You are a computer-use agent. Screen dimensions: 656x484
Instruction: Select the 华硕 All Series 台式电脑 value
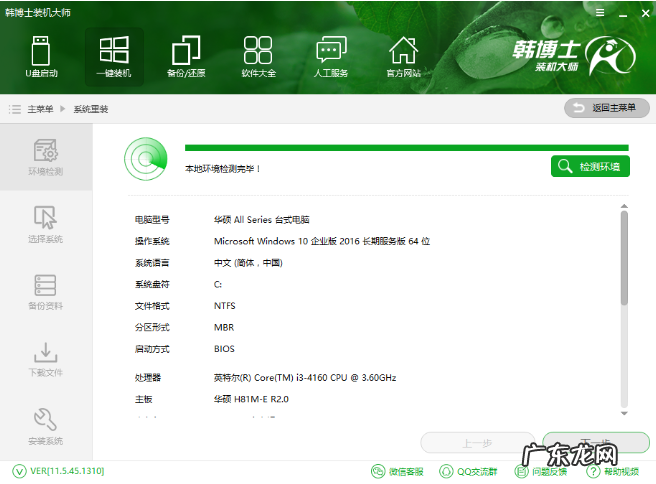[x=261, y=220]
